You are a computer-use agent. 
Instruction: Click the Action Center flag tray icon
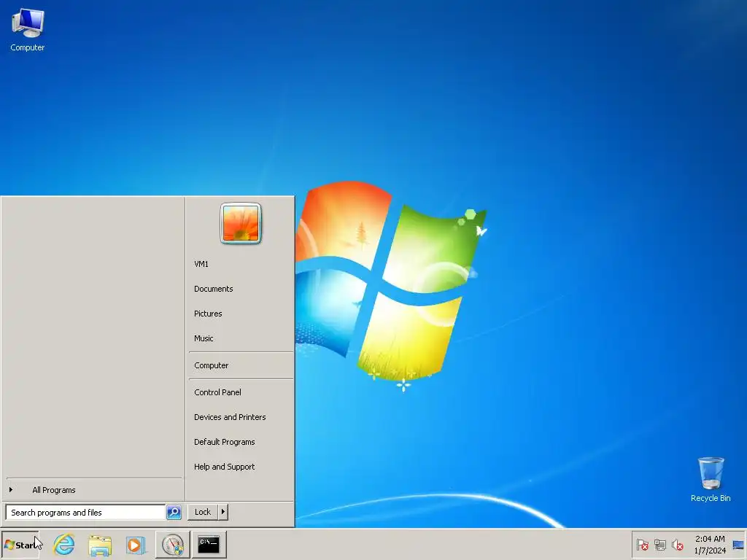(642, 544)
